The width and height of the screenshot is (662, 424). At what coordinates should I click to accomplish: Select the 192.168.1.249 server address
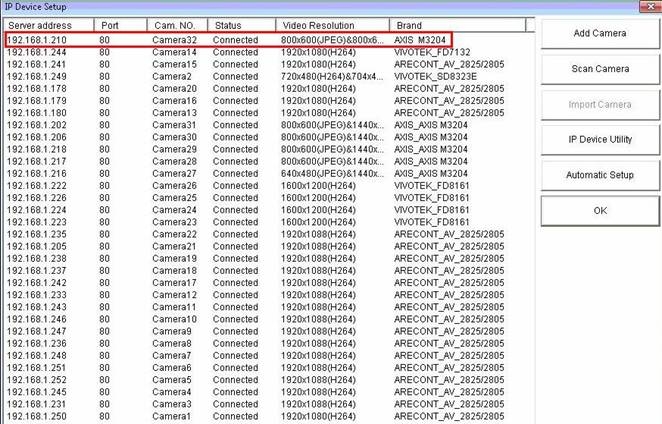[x=37, y=76]
